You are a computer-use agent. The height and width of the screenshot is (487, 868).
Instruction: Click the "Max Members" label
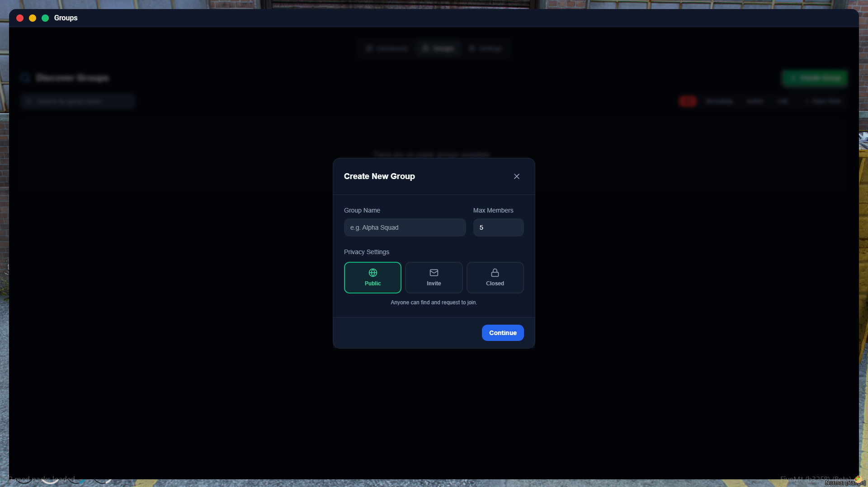click(493, 210)
